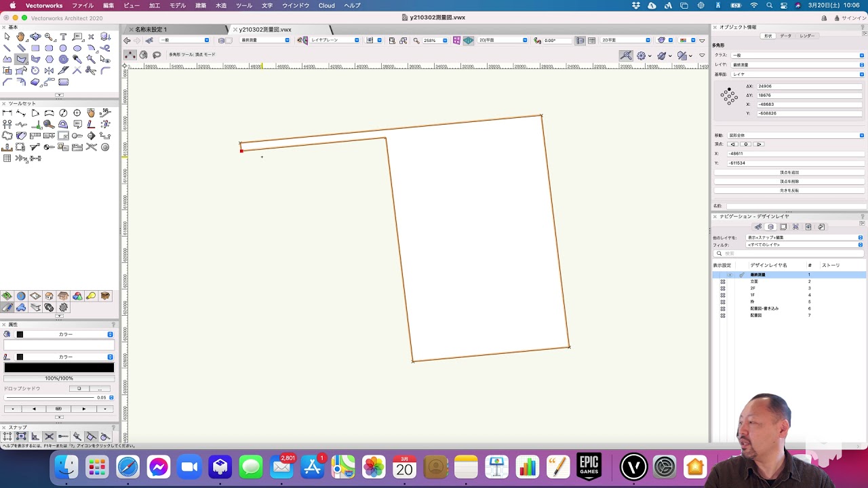
Task: Choose the Callout tool
Action: click(77, 37)
